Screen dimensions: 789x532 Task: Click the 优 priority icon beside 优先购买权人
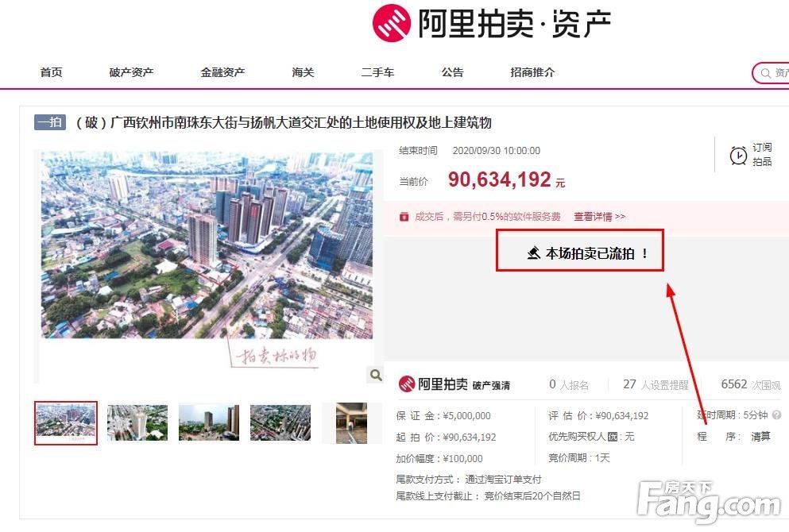(x=613, y=437)
